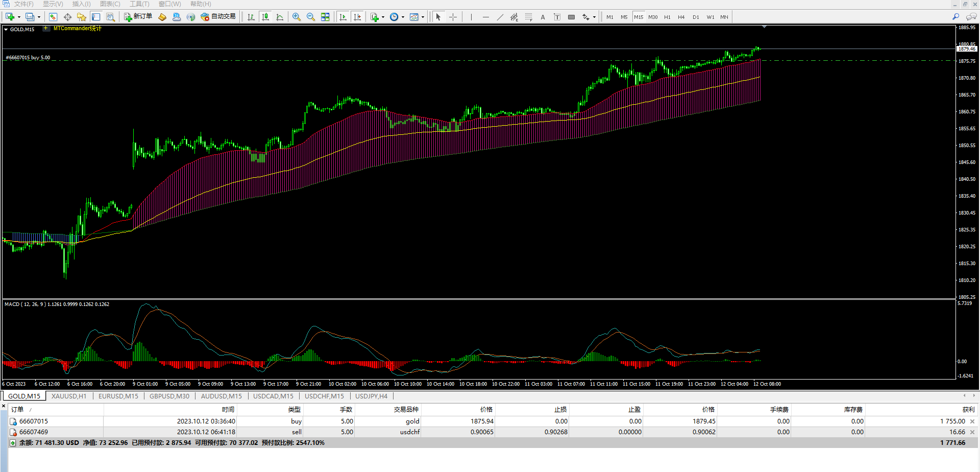980x472 pixels.
Task: Open the Profiles toolbar icon
Action: 30,17
